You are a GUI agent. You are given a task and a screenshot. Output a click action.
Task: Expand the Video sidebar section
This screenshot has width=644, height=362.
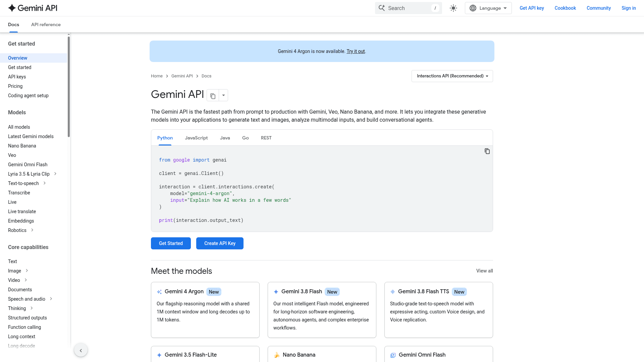click(26, 280)
